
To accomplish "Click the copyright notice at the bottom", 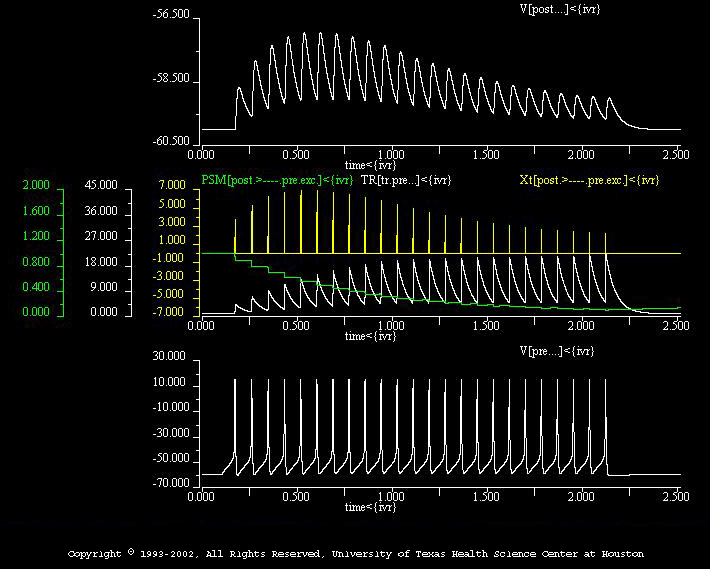I will click(x=355, y=553).
